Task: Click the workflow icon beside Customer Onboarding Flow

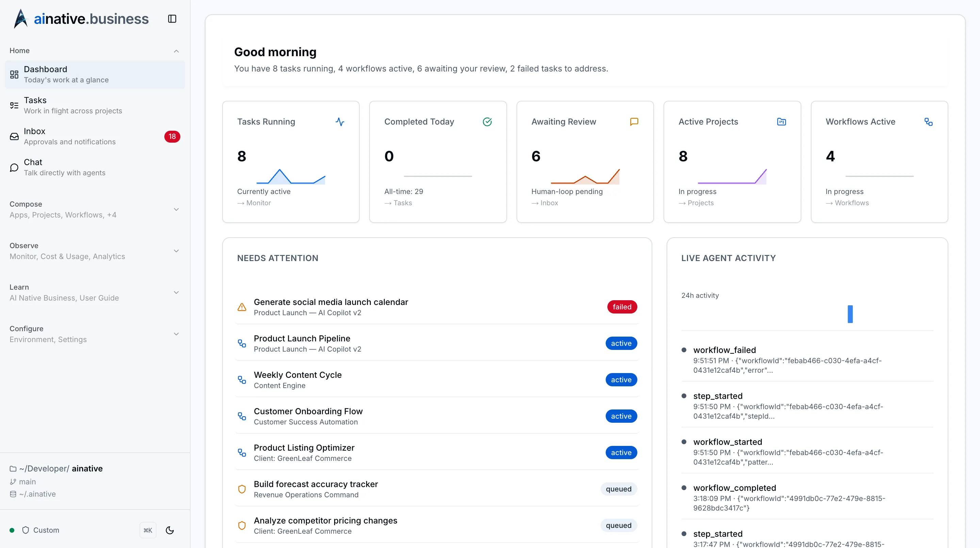Action: point(242,416)
